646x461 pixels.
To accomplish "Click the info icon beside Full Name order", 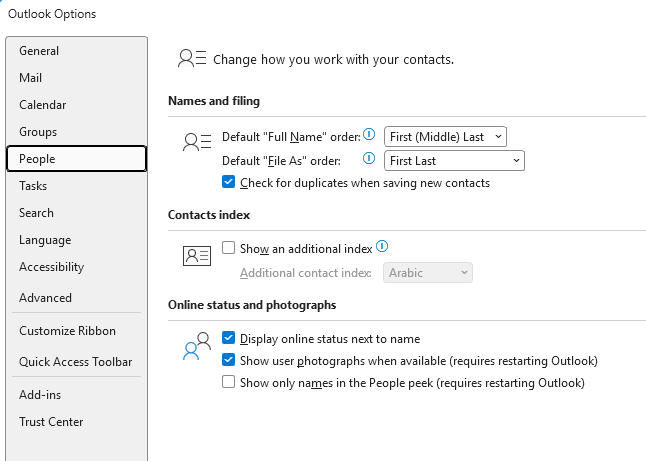I will 369,134.
